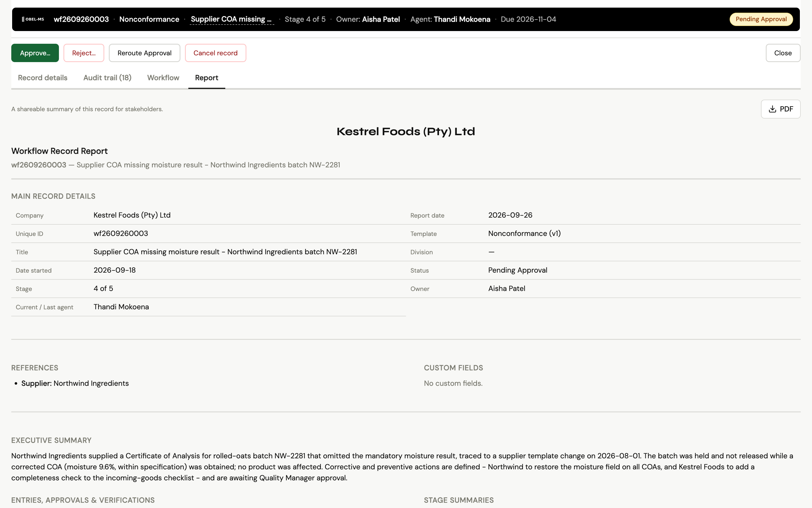
Task: Click the Kestrel Foods (Pty) Ltd heading
Action: [x=406, y=131]
